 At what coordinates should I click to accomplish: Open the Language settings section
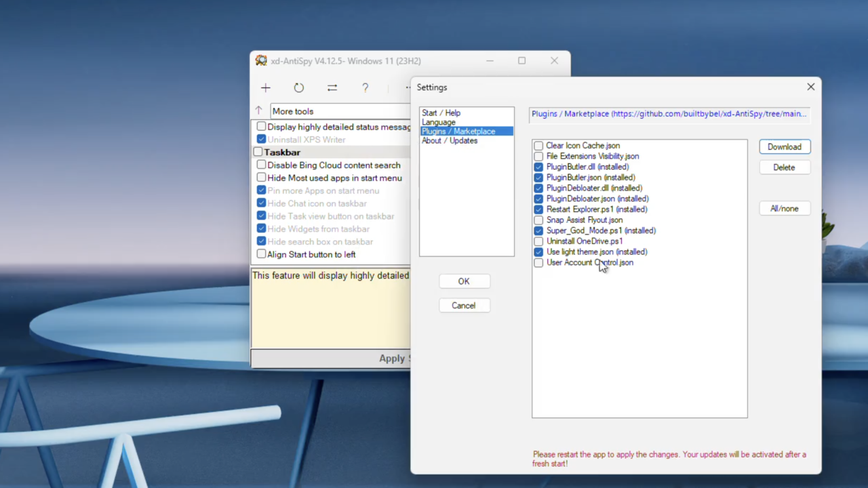(x=439, y=122)
